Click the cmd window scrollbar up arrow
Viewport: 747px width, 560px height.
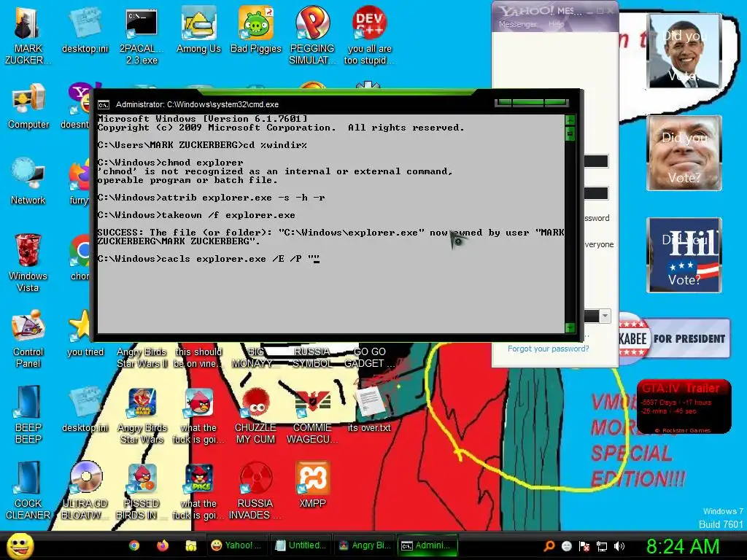tap(570, 120)
